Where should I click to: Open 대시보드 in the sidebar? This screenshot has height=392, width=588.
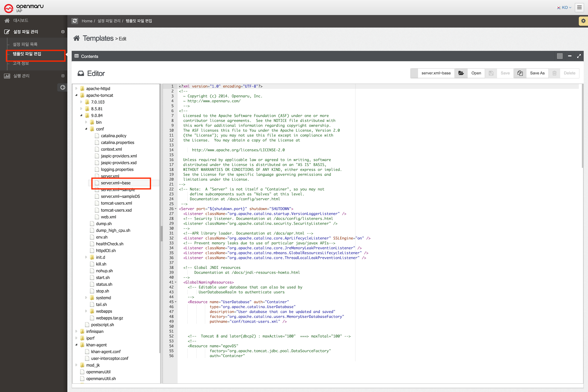pos(21,21)
